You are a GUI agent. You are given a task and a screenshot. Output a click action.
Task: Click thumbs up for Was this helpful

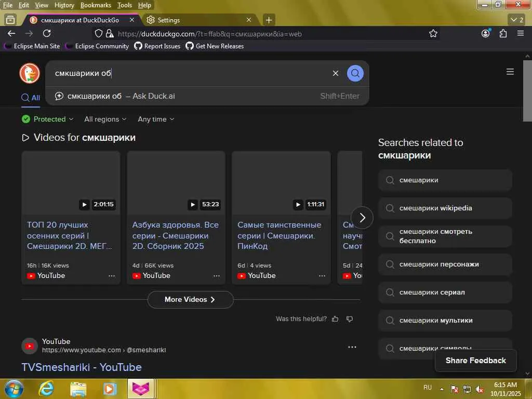[335, 319]
